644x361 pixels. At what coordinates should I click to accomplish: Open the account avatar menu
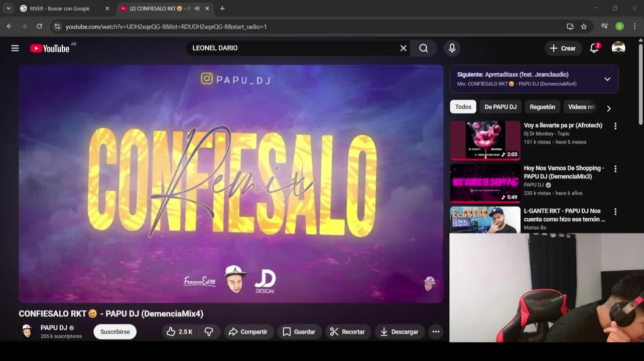pyautogui.click(x=618, y=48)
